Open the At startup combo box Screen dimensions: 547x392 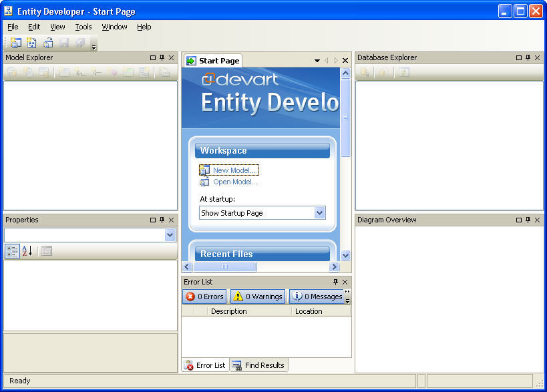pos(262,213)
